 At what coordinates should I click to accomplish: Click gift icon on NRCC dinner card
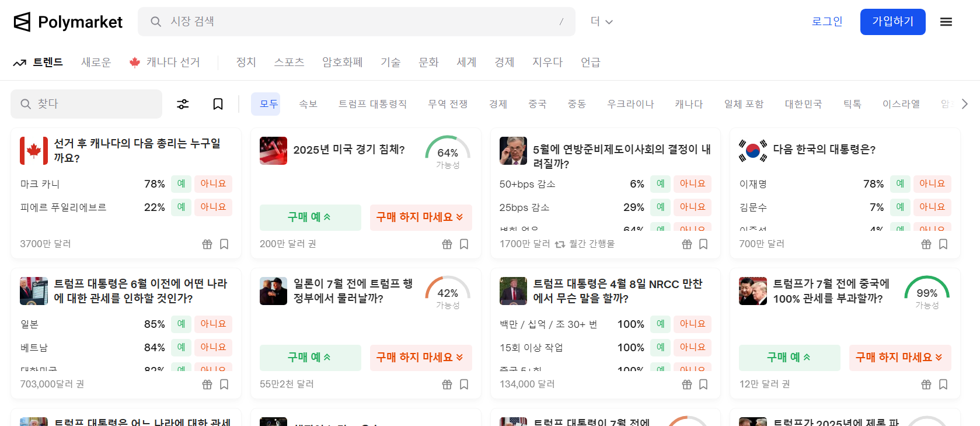687,385
